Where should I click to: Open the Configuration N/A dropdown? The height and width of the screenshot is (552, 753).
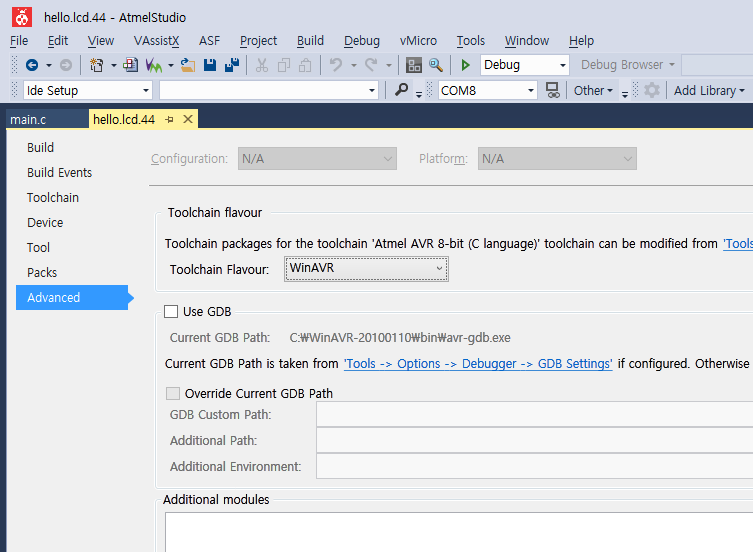[317, 159]
